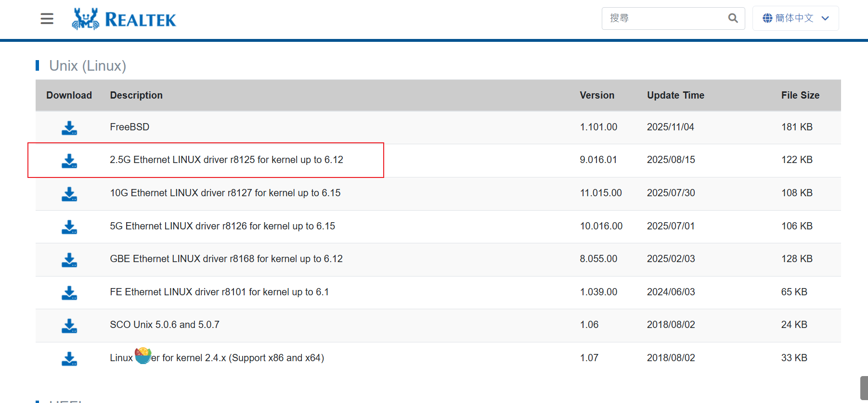868x403 pixels.
Task: Download the r8101 FE Ethernet driver
Action: (69, 293)
